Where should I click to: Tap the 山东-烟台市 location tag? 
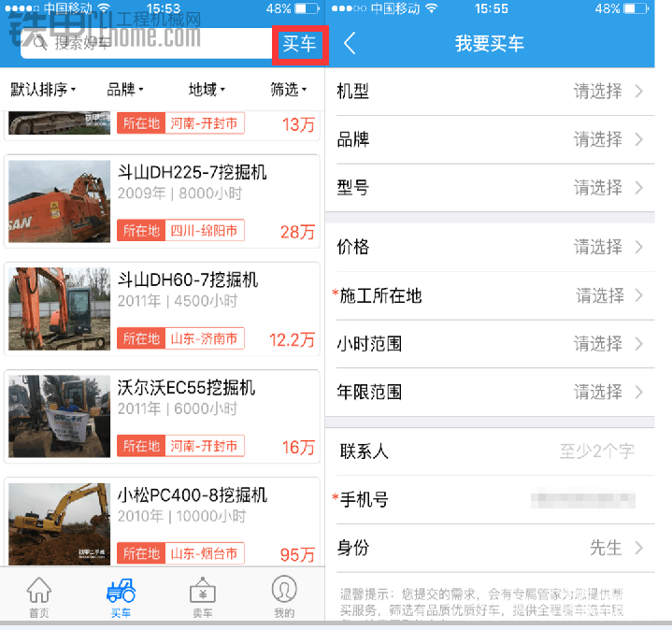point(205,553)
